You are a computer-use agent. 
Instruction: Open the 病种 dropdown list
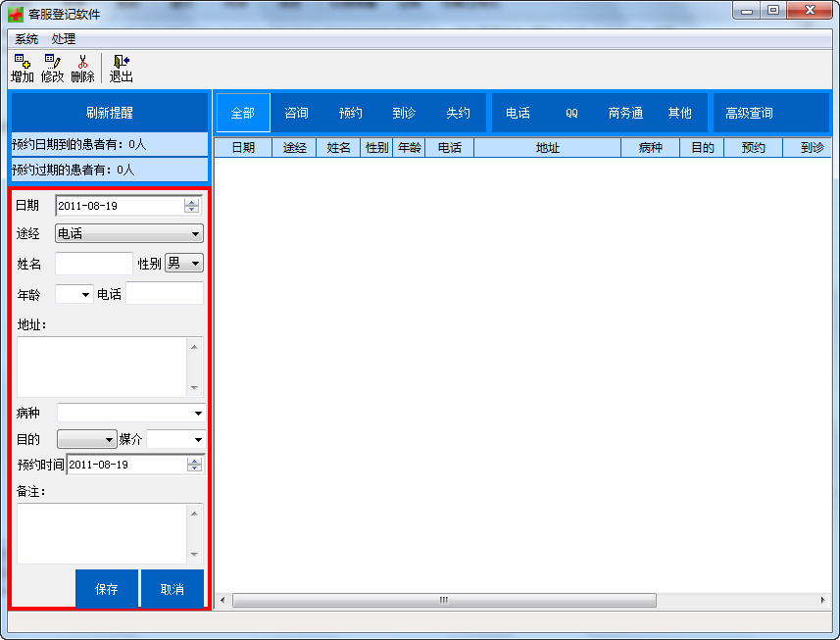click(x=131, y=413)
